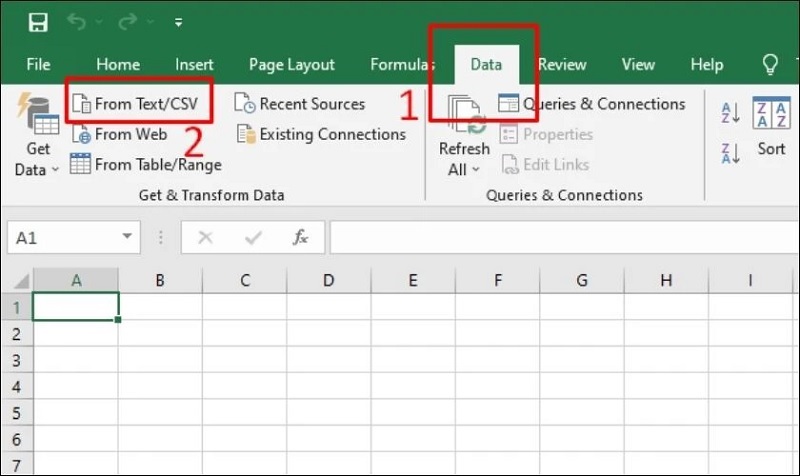This screenshot has height=476, width=800.
Task: Open the Page Layout tab
Action: (291, 64)
